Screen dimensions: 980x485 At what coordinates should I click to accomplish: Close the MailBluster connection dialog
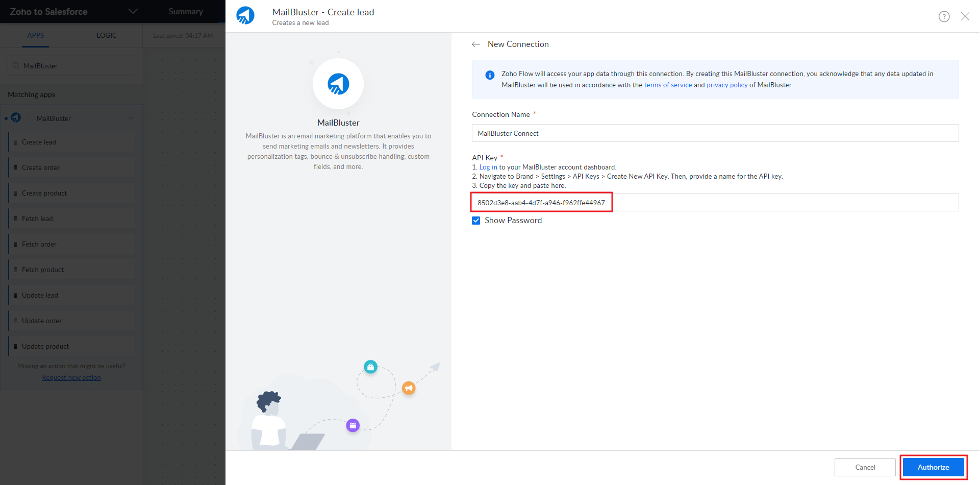click(x=965, y=16)
